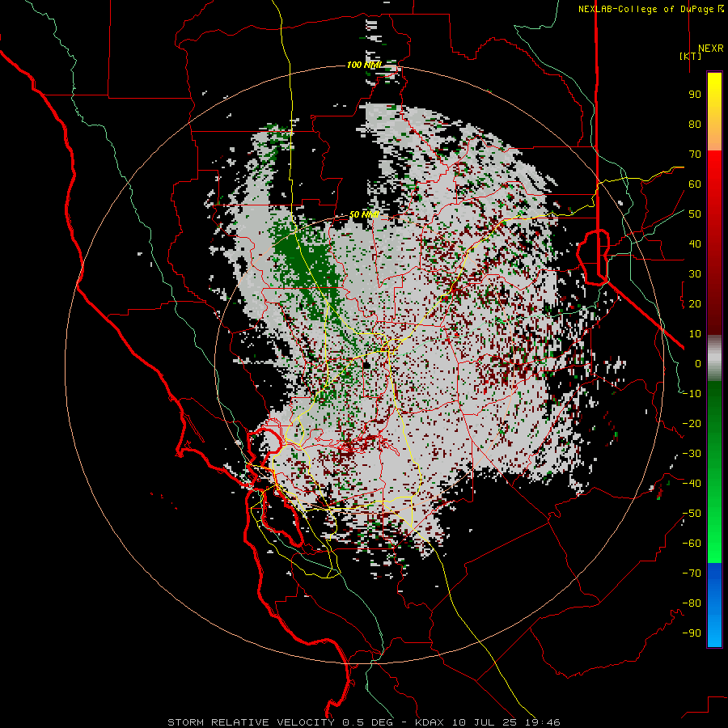The image size is (728, 728).
Task: Click the 50 value on velocity scale
Action: point(695,214)
